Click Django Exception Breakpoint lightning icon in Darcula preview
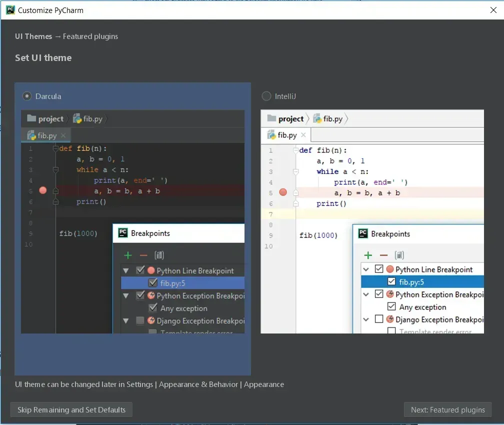The width and height of the screenshot is (504, 425). click(151, 320)
